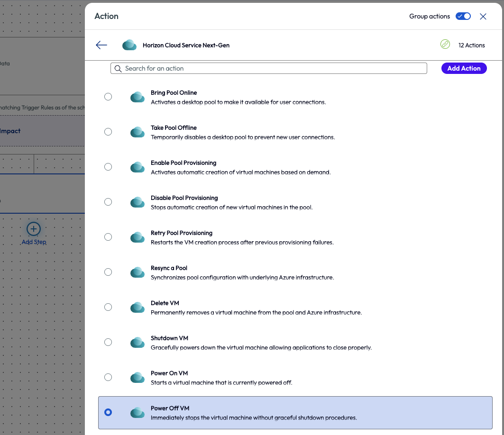Click the back arrow to return to integrations
The width and height of the screenshot is (504, 435).
(x=101, y=45)
